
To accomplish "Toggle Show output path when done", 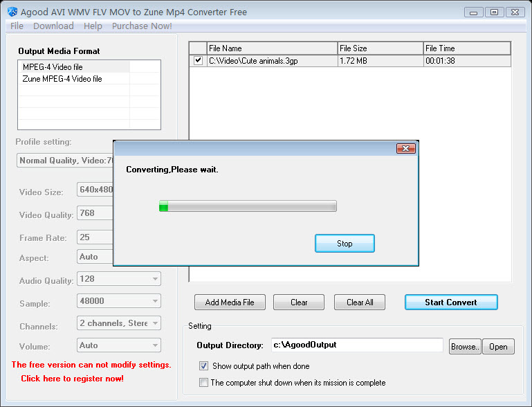I will (x=203, y=366).
